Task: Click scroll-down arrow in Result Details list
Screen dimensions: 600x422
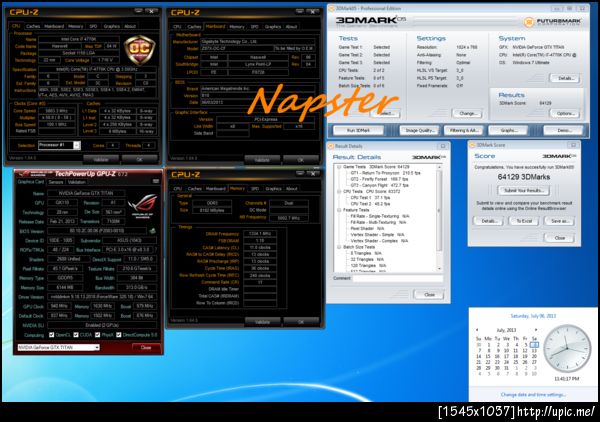Action: (x=439, y=269)
